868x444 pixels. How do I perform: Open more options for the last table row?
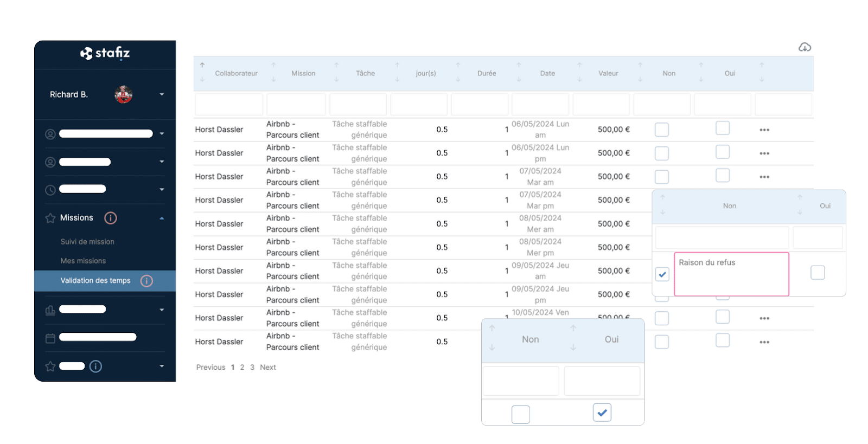point(764,343)
